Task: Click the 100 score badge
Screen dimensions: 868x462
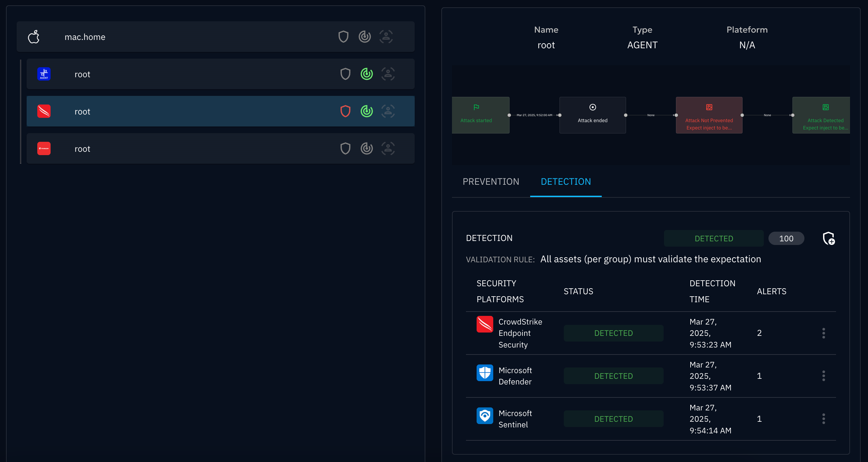Action: [786, 238]
